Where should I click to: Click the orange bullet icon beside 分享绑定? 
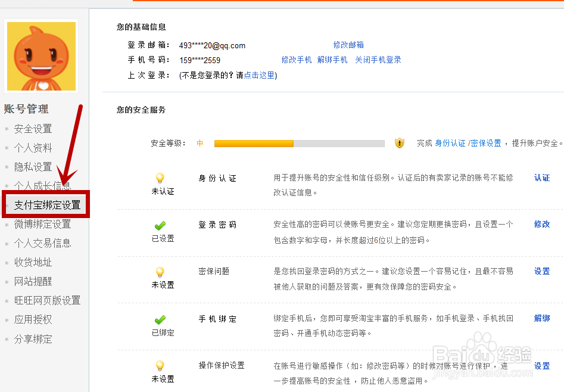pyautogui.click(x=8, y=339)
